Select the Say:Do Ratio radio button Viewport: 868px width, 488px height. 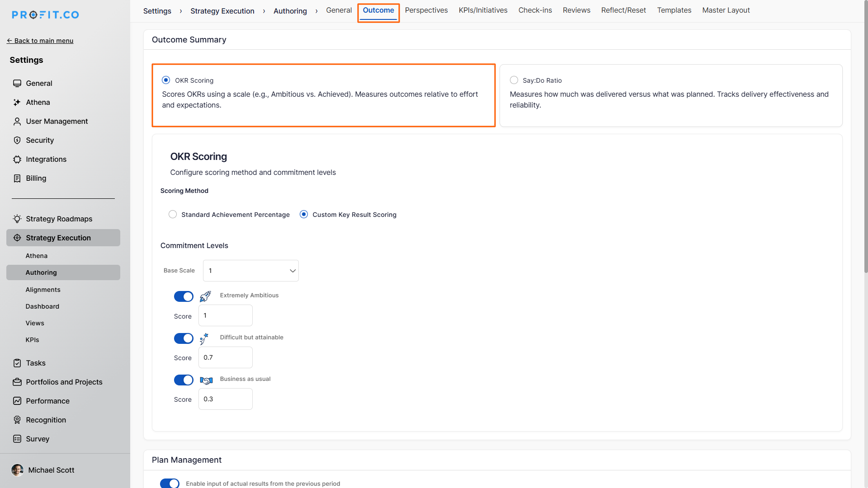[514, 80]
